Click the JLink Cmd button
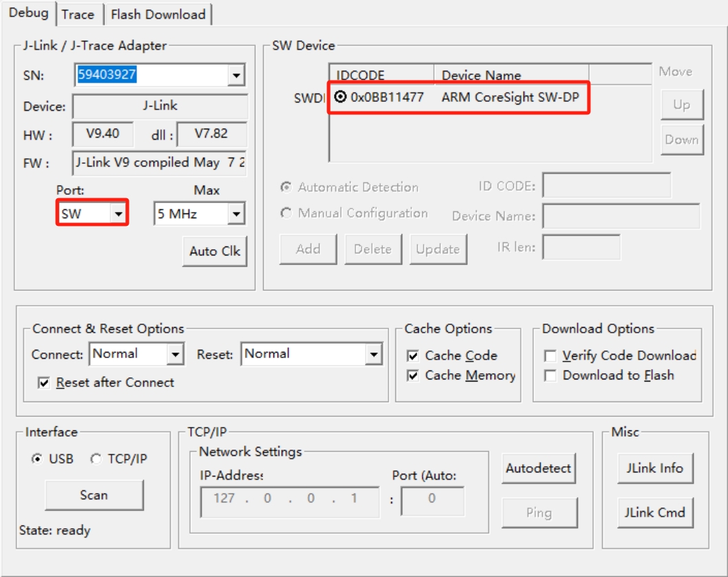The image size is (728, 577). [654, 513]
